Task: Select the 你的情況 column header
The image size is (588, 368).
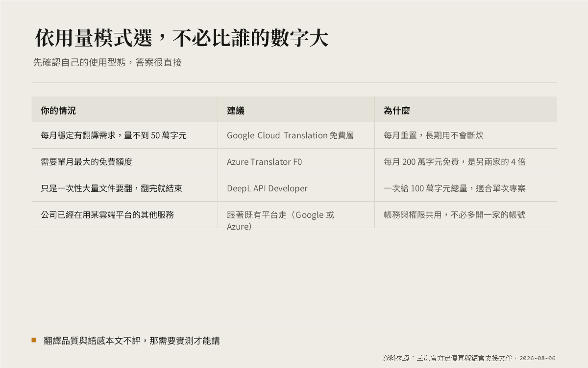Action: pyautogui.click(x=124, y=109)
